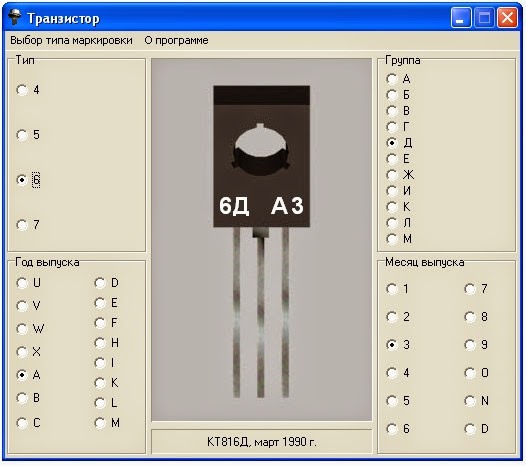Screen dimensions: 526x466
Task: Choose group Ж radio button
Action: (x=392, y=175)
